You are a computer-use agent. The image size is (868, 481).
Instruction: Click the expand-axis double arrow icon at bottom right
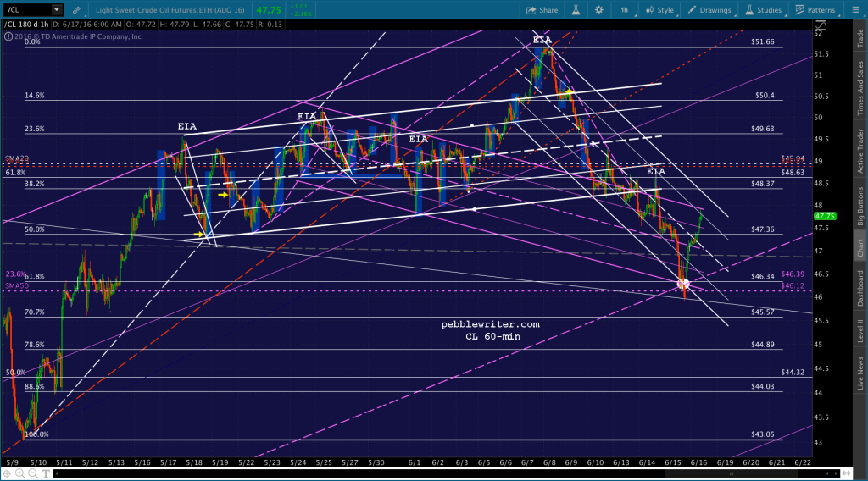847,474
